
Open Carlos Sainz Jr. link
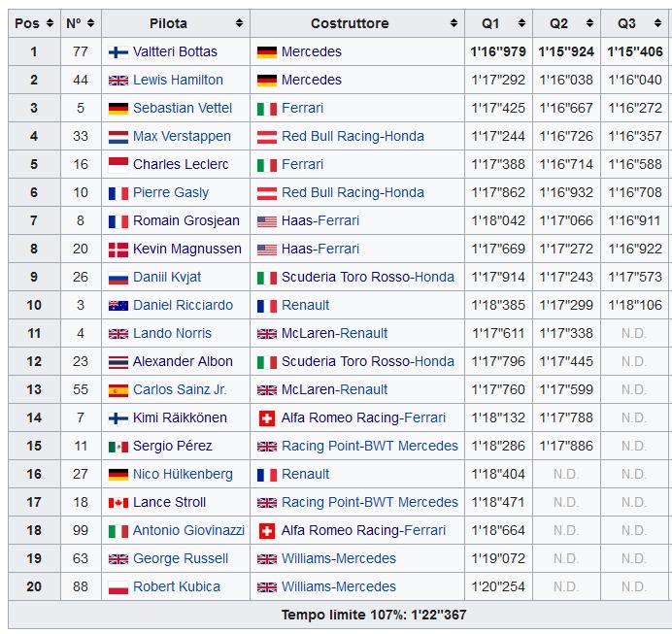coord(180,390)
